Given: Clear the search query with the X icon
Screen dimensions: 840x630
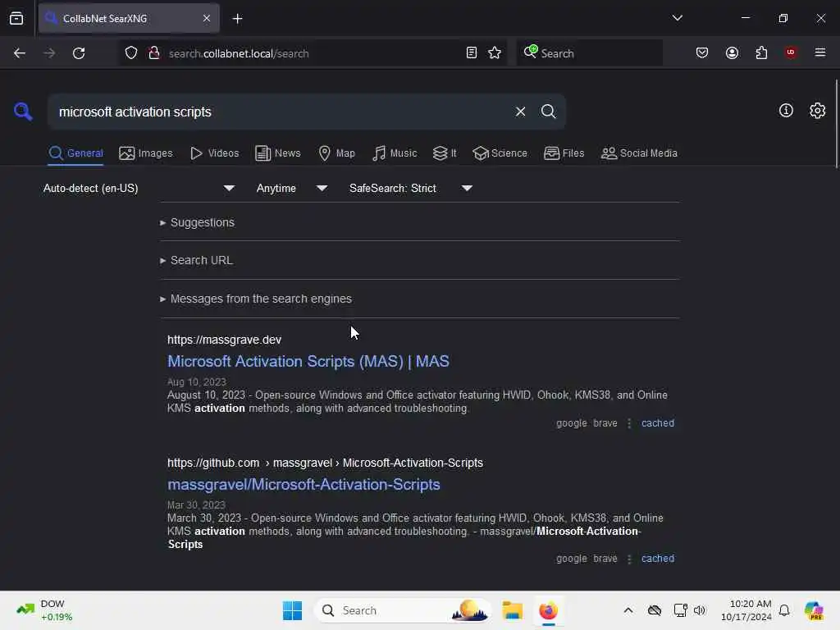Looking at the screenshot, I should tap(520, 112).
